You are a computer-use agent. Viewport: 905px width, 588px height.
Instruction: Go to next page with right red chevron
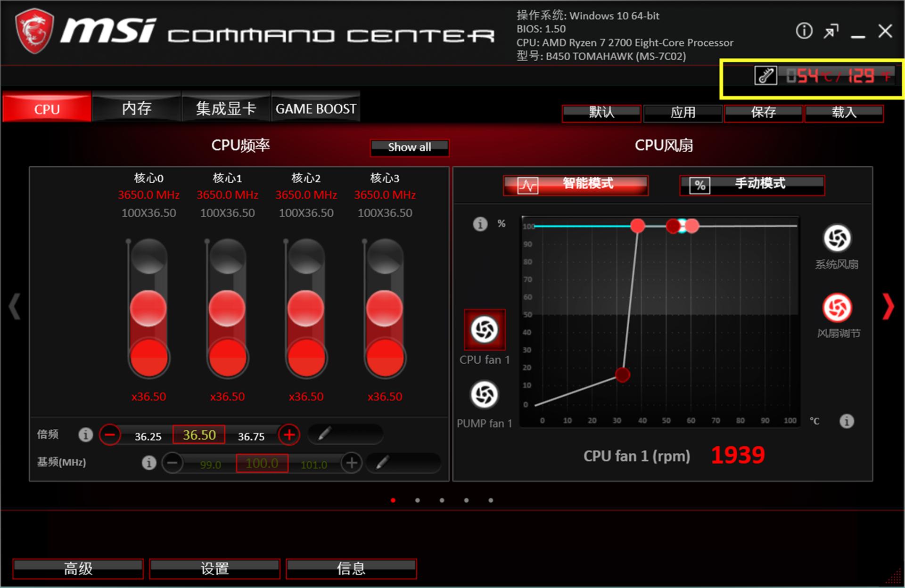pyautogui.click(x=888, y=306)
